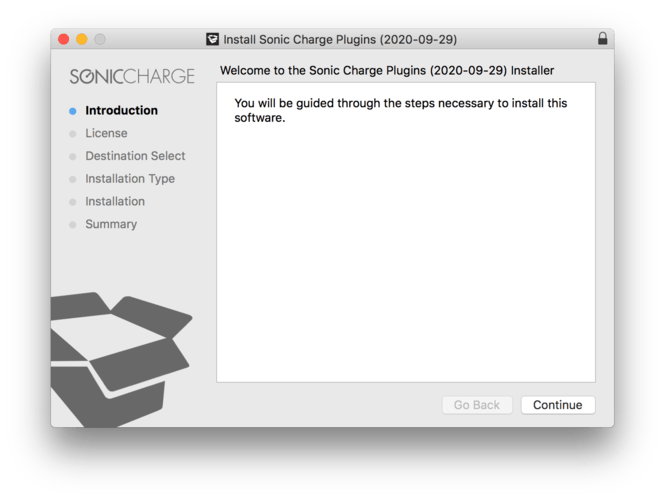
Task: Select the Installation step label
Action: (115, 201)
